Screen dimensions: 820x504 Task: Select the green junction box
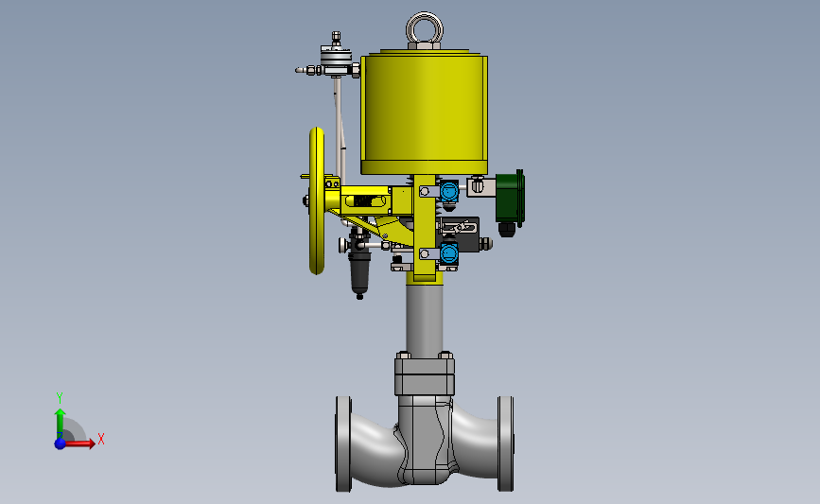pos(510,198)
